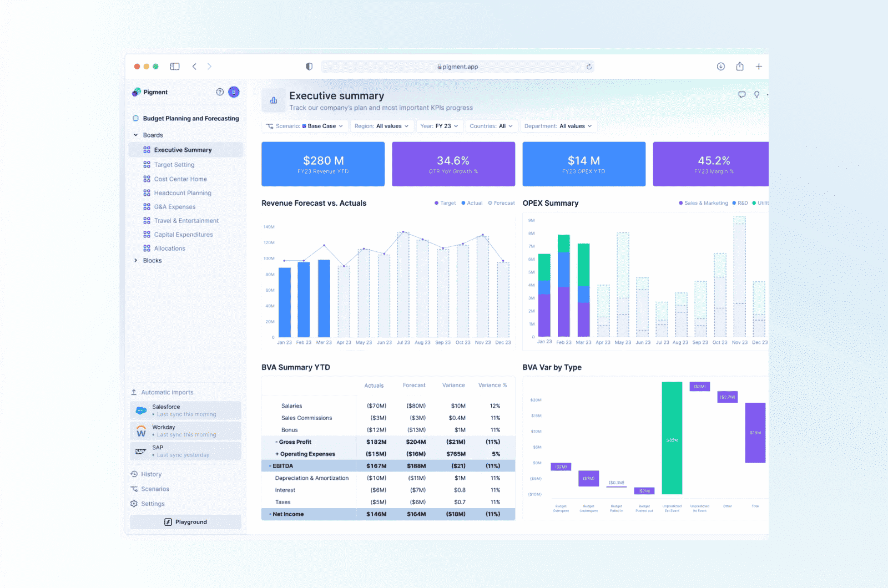Expand the Blocks section in sidebar
Viewport: 888px width, 588px height.
pos(152,260)
